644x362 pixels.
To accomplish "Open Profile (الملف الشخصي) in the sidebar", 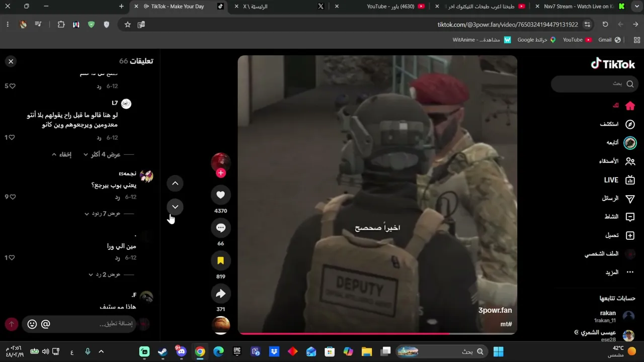I will (610, 254).
